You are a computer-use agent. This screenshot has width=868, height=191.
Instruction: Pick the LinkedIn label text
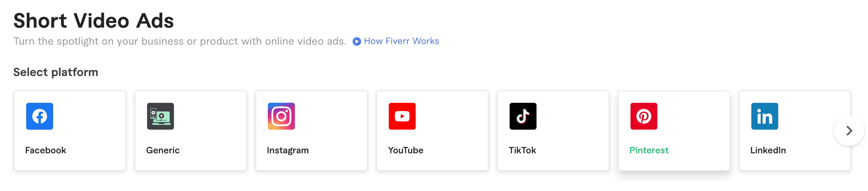pyautogui.click(x=768, y=150)
